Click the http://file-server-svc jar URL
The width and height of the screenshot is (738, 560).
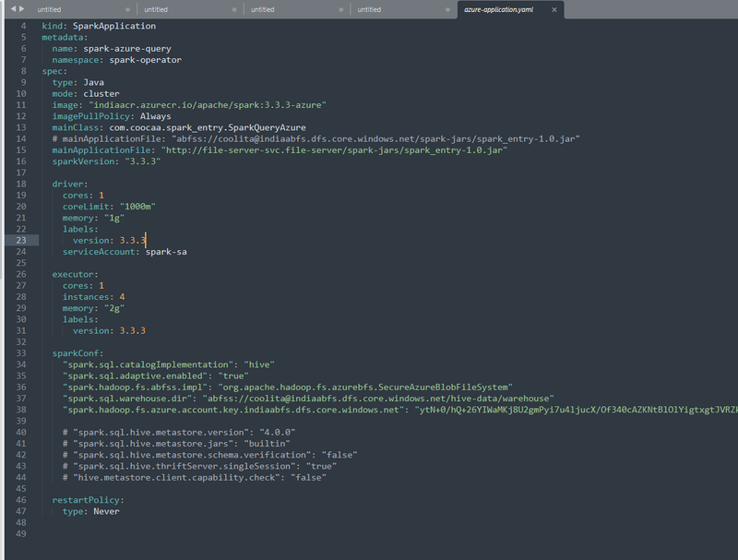coord(334,150)
